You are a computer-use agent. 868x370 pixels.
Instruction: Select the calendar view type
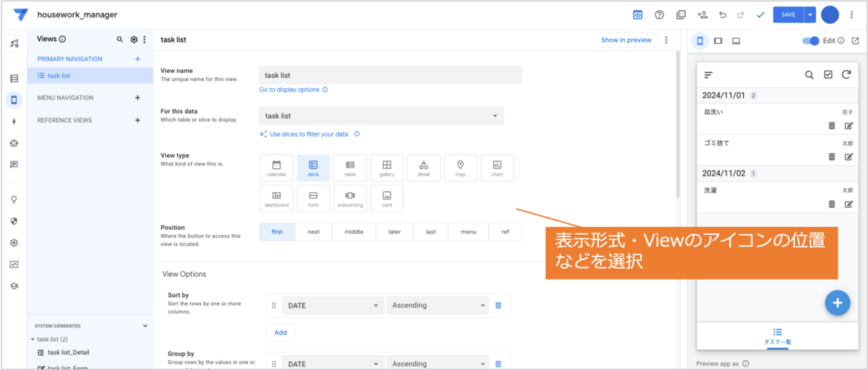pos(276,168)
